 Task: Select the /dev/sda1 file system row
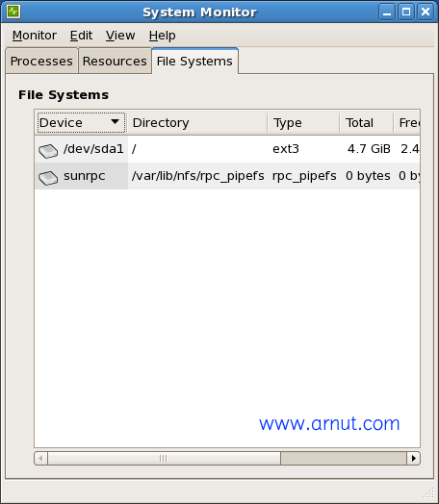click(x=227, y=149)
